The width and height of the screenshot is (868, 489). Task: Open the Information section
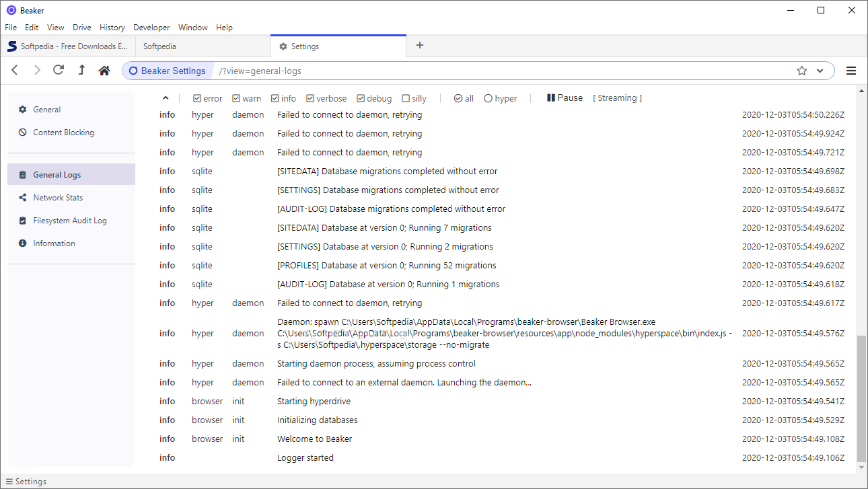coord(71,243)
